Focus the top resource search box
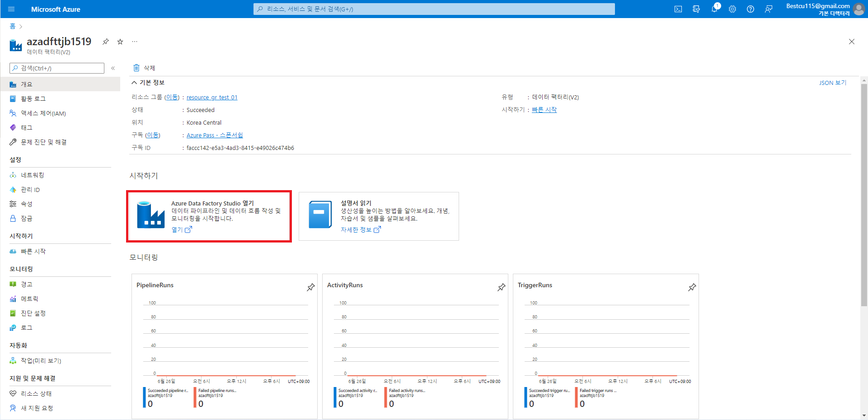This screenshot has width=868, height=420. click(434, 9)
